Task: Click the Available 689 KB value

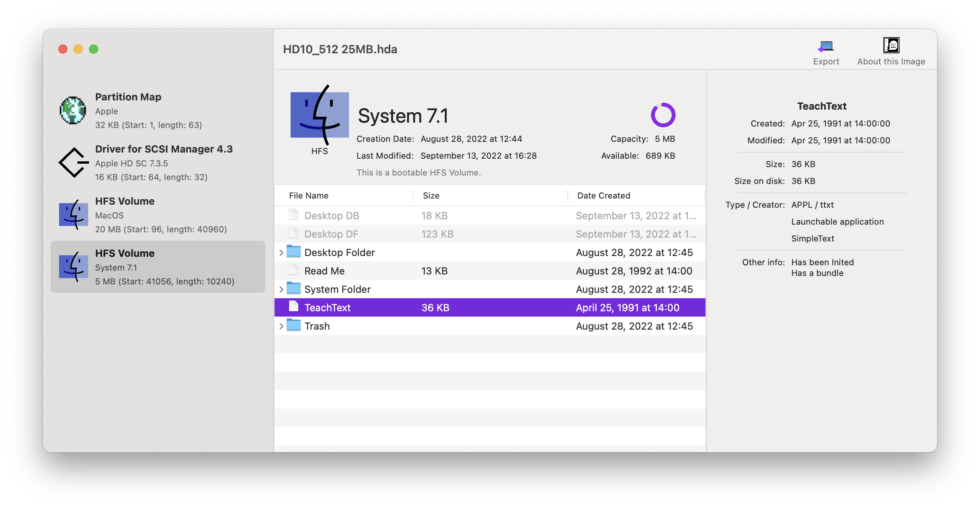Action: [x=660, y=156]
